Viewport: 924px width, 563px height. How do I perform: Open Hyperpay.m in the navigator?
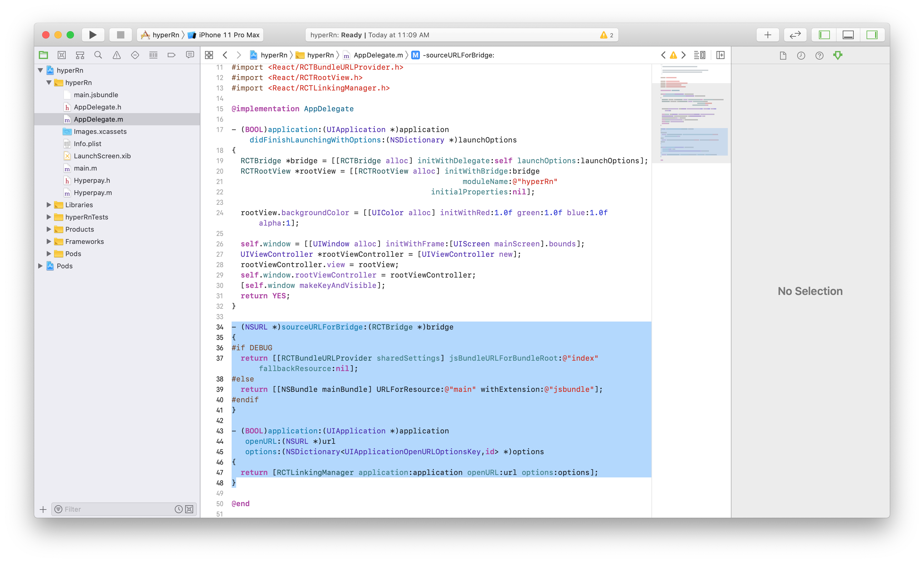[117, 193]
